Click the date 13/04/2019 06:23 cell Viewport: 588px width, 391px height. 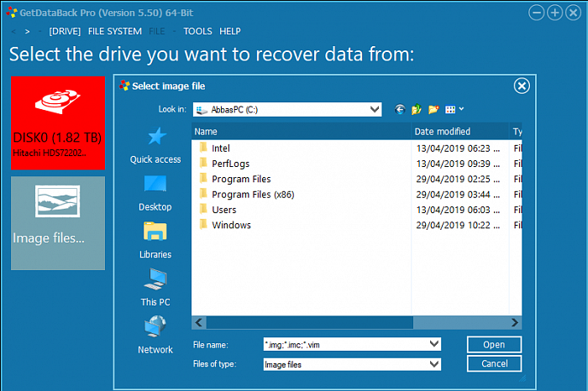coord(458,149)
